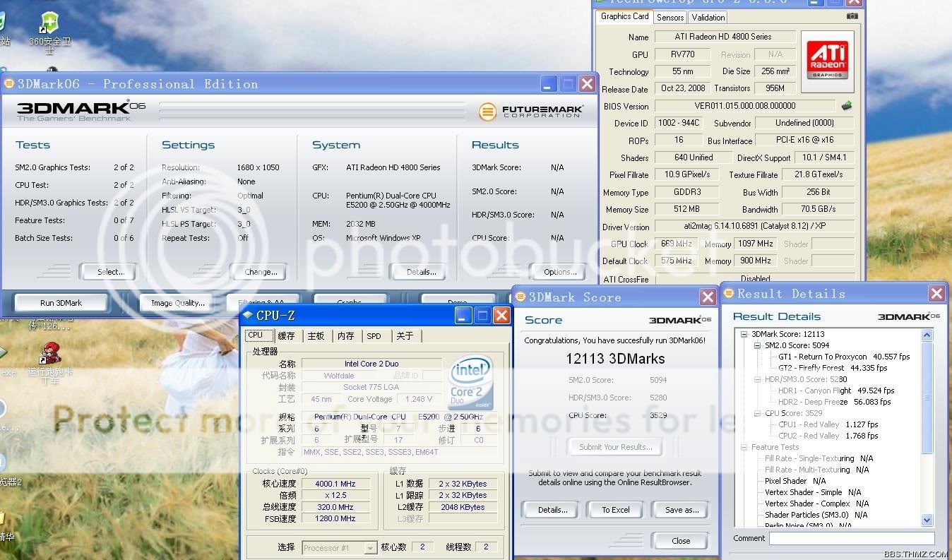Minimize the 3DMark06 main window
Viewport: 952px width, 560px height.
pyautogui.click(x=549, y=84)
